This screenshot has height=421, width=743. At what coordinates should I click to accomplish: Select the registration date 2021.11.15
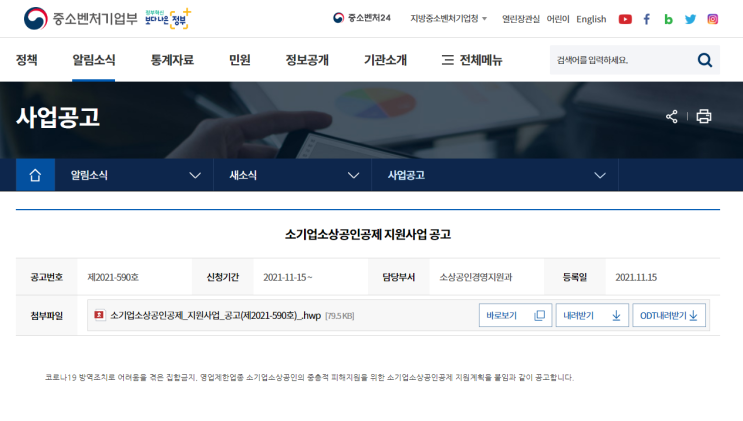coord(636,277)
